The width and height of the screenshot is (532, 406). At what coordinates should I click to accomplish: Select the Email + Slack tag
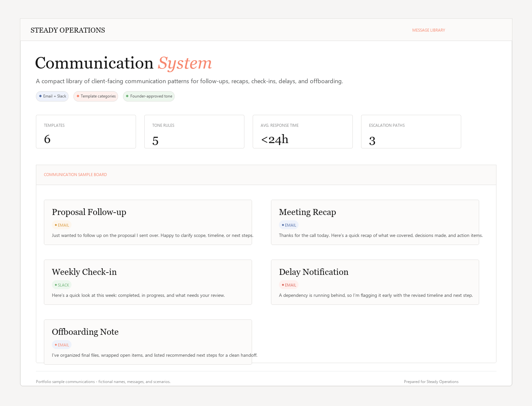click(x=52, y=96)
